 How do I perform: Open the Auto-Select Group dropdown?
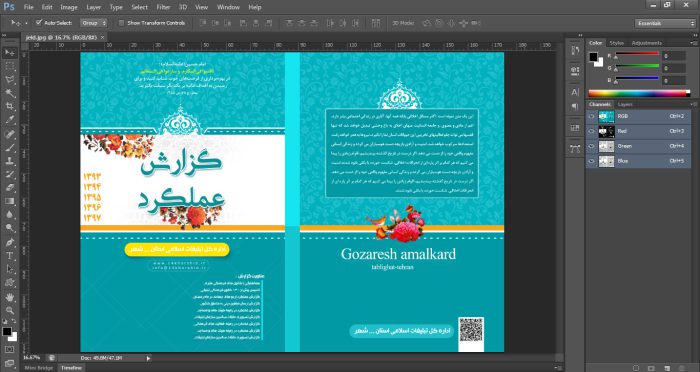click(94, 23)
